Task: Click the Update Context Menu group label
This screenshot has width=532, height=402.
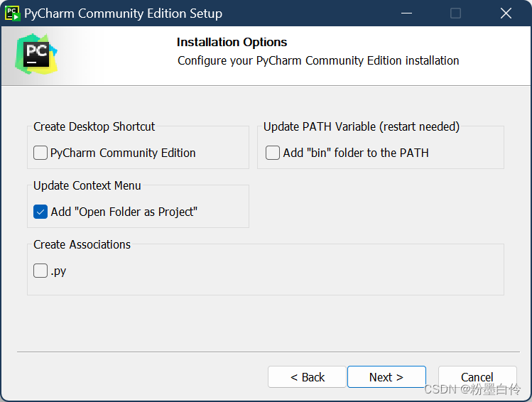Action: pyautogui.click(x=87, y=185)
